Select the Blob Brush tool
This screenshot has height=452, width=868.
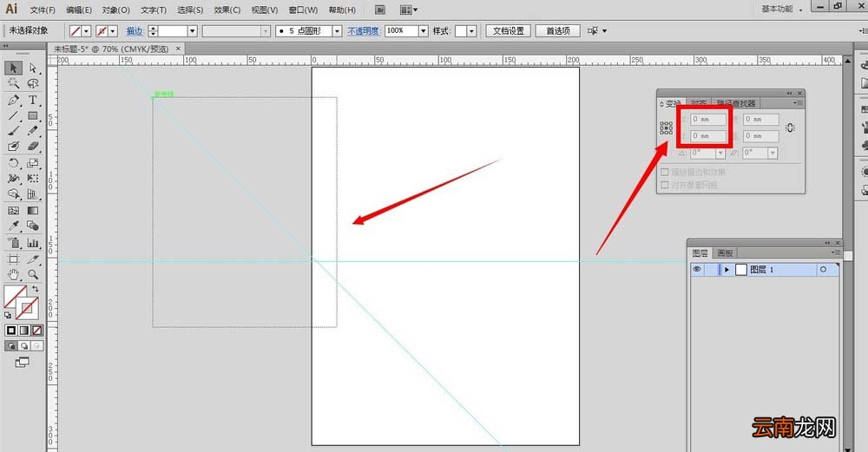[x=14, y=147]
